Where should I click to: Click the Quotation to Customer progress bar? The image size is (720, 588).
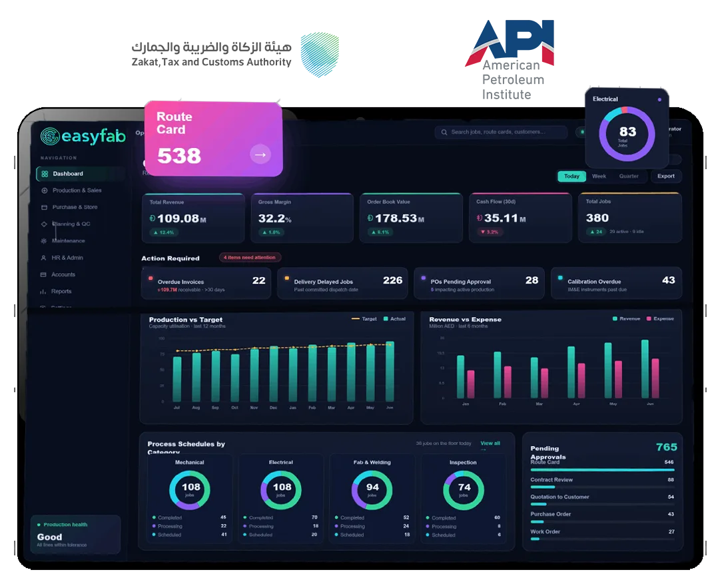pyautogui.click(x=603, y=504)
